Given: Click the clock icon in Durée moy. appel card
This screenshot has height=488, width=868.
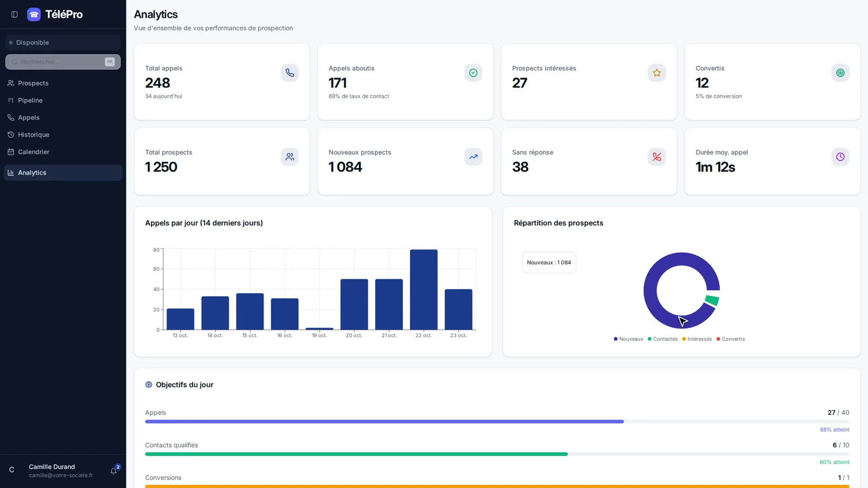Looking at the screenshot, I should click(840, 157).
